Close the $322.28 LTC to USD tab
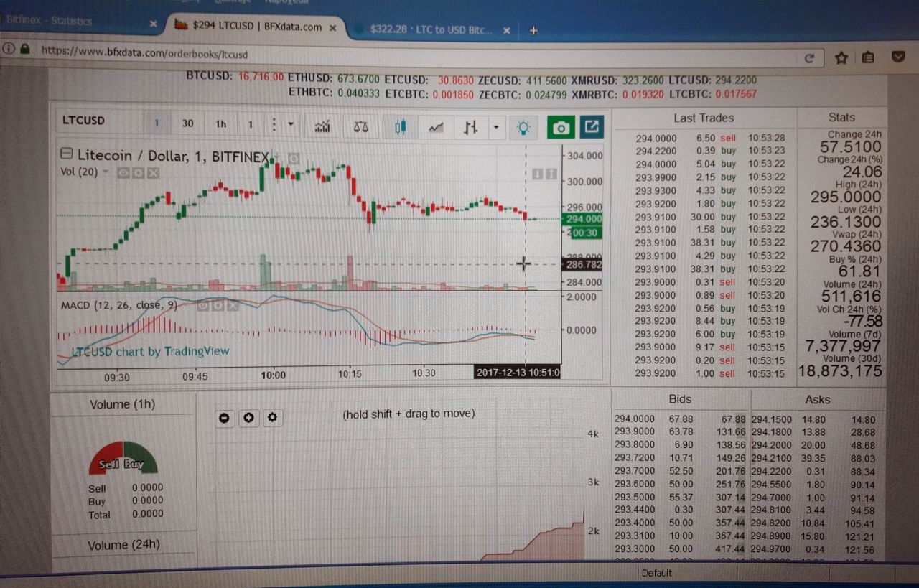 506,30
